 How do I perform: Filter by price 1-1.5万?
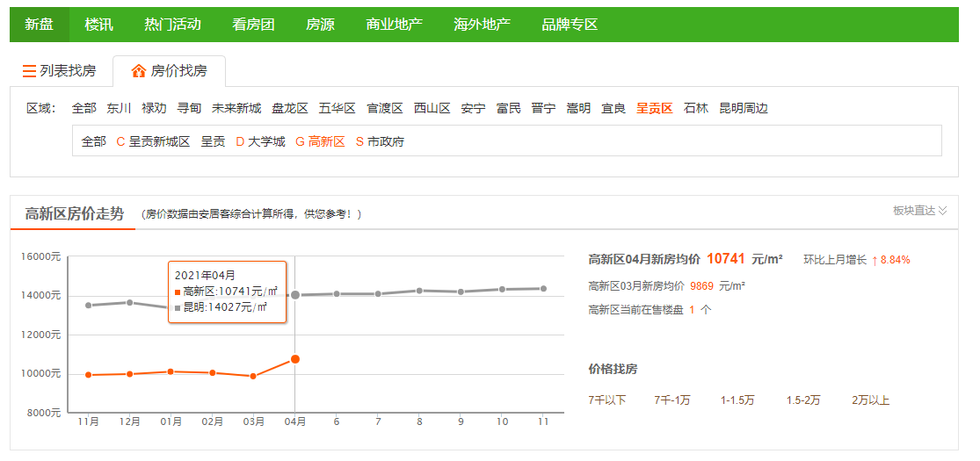[x=737, y=400]
